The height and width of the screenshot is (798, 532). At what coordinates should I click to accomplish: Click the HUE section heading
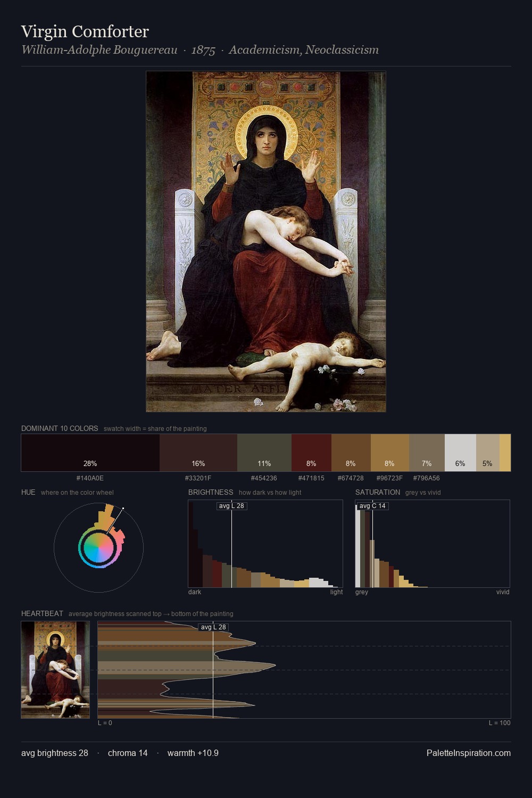28,492
